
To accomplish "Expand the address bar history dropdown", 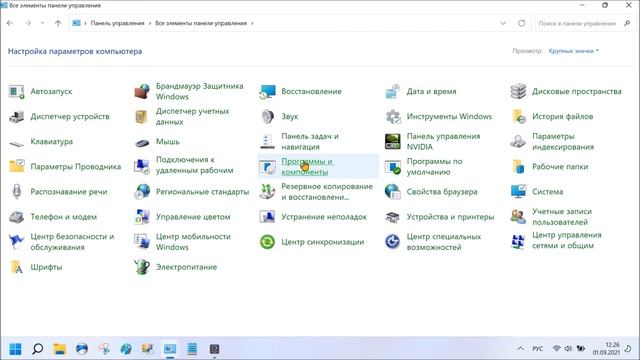I will click(x=503, y=23).
